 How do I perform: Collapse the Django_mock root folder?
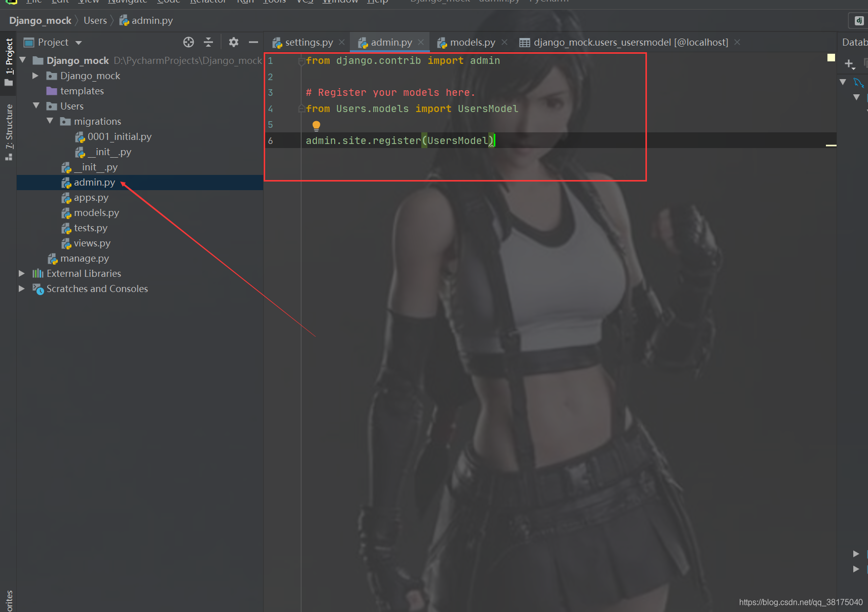[23, 60]
